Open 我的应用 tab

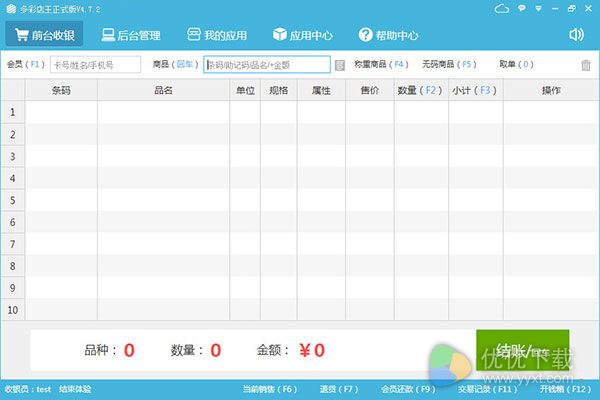pos(217,35)
